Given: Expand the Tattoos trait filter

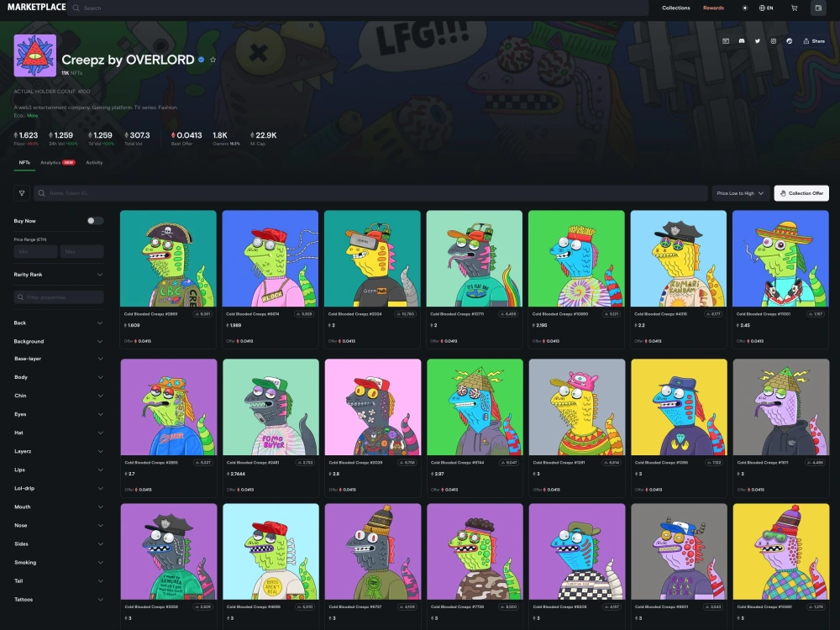Looking at the screenshot, I should point(58,600).
